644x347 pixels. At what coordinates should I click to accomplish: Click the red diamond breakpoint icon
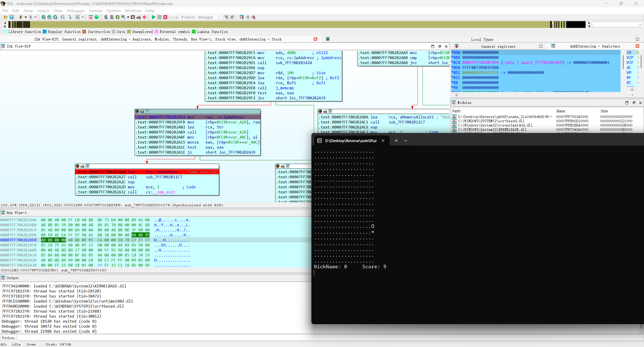pyautogui.click(x=144, y=17)
